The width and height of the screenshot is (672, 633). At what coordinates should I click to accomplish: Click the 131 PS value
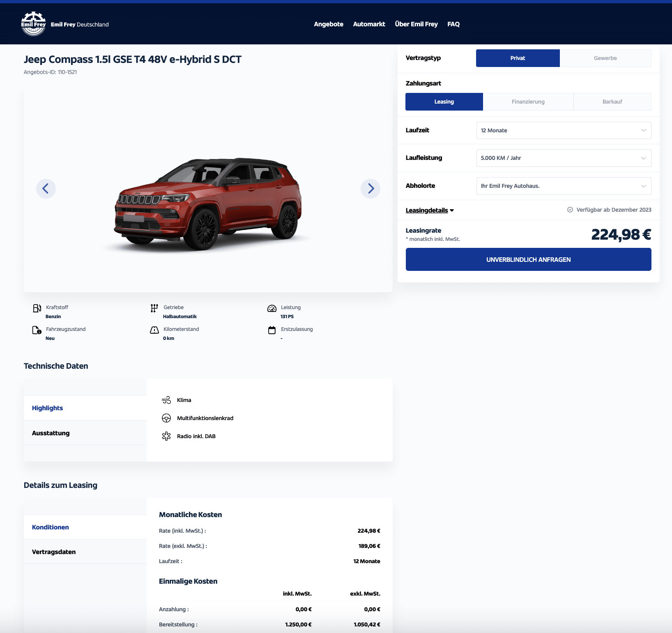(287, 316)
